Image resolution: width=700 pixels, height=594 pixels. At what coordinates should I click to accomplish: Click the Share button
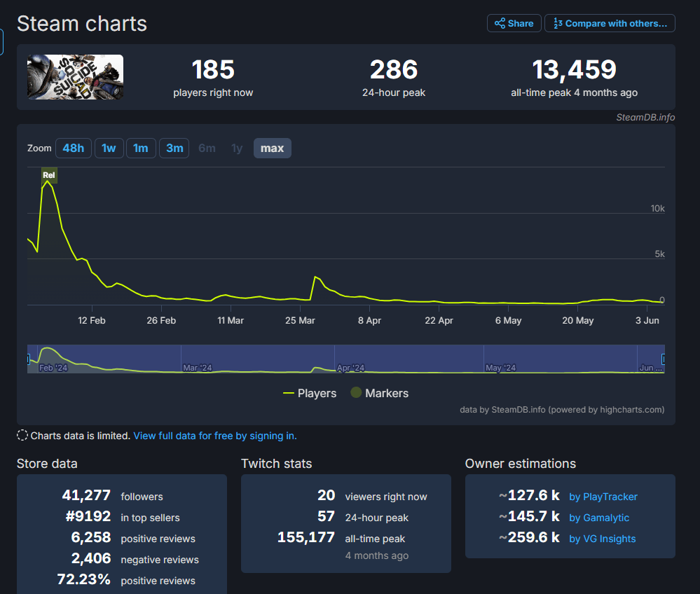pyautogui.click(x=514, y=23)
